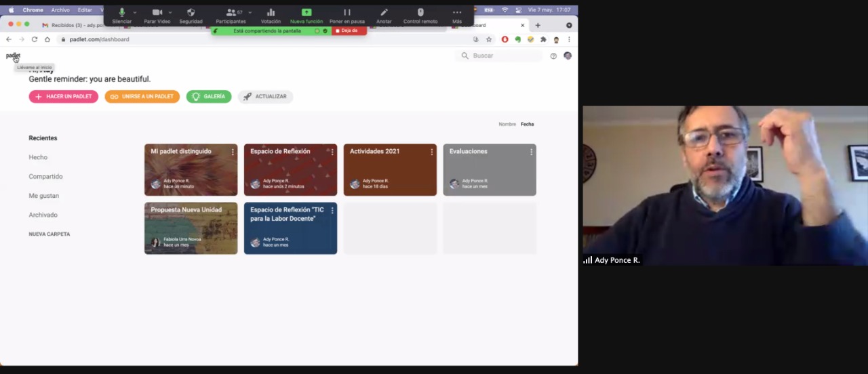Image resolution: width=868 pixels, height=374 pixels.
Task: Open options menu on red Espacio de Reflexión
Action: [x=332, y=152]
